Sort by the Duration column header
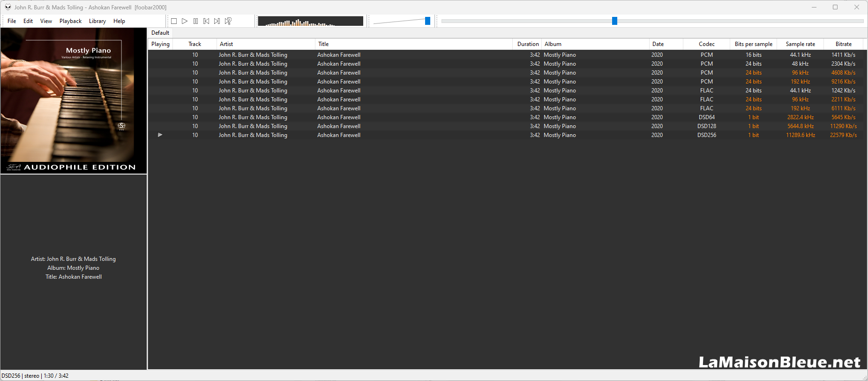Screen dimensions: 868x381 click(x=527, y=44)
